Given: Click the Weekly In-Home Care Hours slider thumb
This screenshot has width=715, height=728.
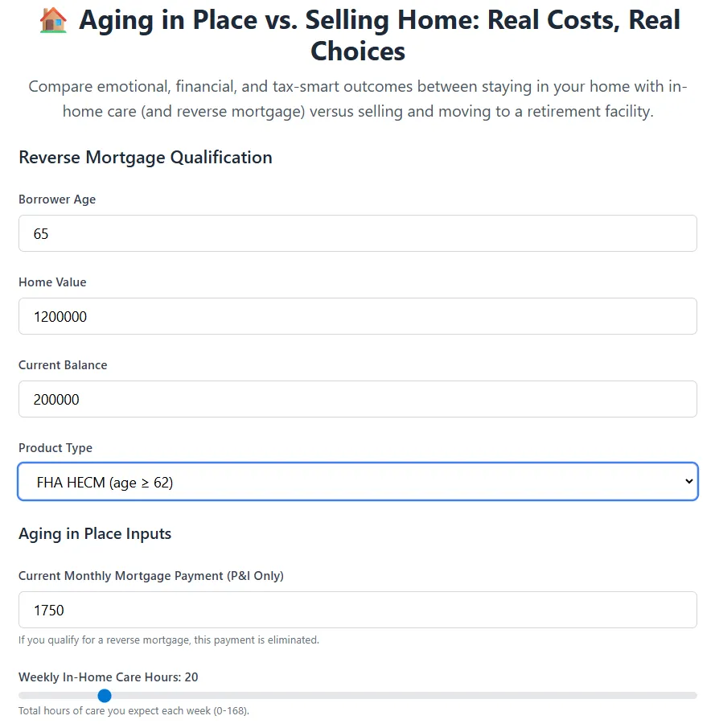Looking at the screenshot, I should tap(105, 695).
